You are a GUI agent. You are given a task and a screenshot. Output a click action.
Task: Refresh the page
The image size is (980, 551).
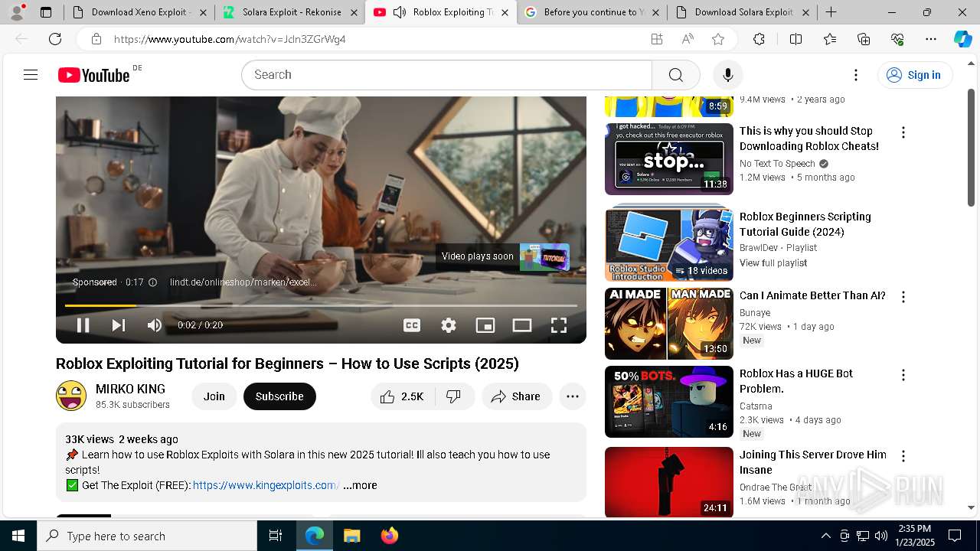coord(55,39)
